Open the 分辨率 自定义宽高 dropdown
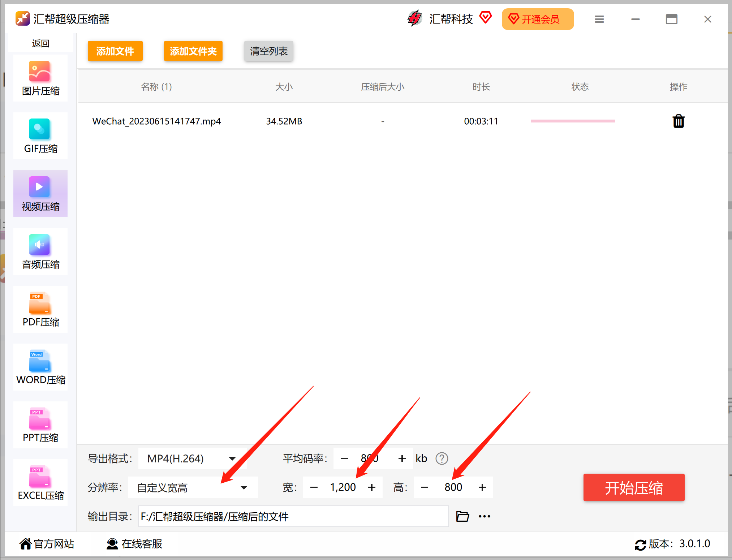 pos(193,487)
